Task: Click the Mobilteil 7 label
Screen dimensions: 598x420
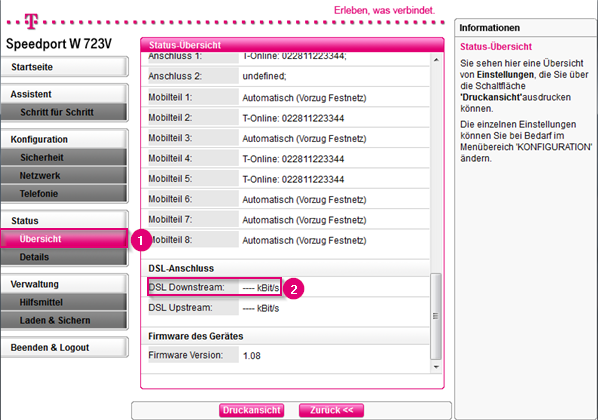Action: pos(170,219)
